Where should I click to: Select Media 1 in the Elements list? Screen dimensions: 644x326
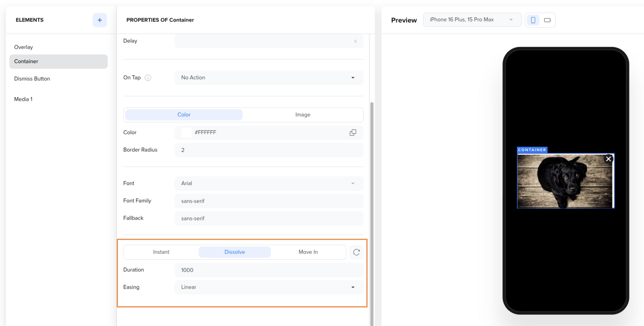coord(59,99)
